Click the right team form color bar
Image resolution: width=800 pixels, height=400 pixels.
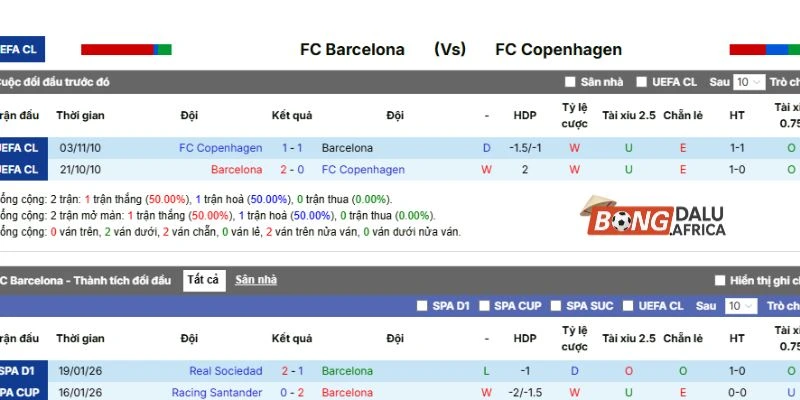[764, 49]
